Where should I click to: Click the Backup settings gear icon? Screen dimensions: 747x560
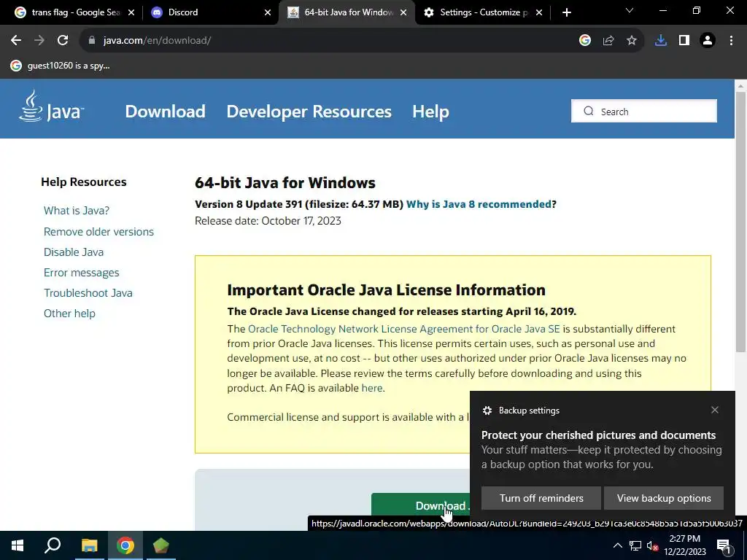pos(487,411)
